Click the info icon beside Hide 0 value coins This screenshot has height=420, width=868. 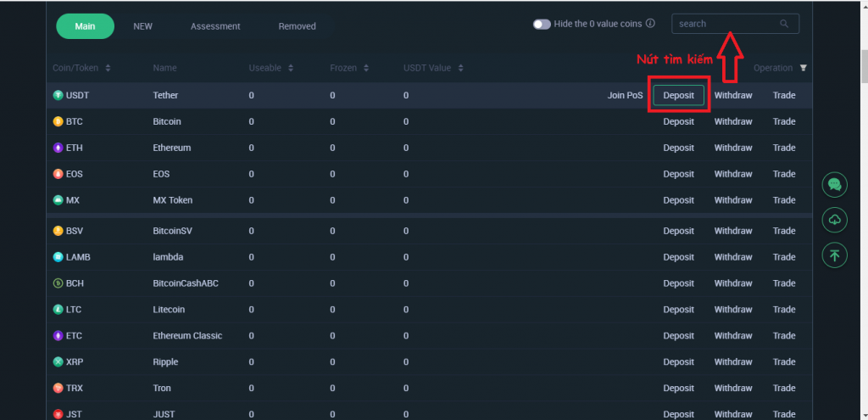650,24
